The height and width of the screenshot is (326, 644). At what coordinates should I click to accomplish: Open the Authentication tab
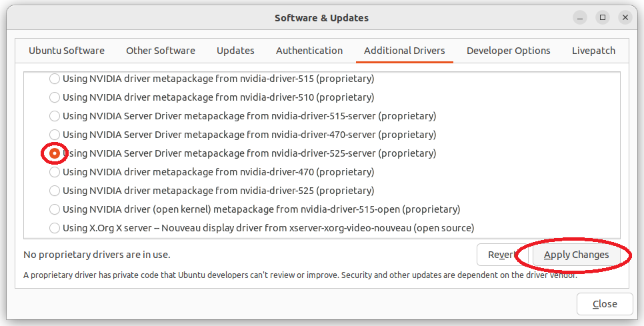pos(309,51)
